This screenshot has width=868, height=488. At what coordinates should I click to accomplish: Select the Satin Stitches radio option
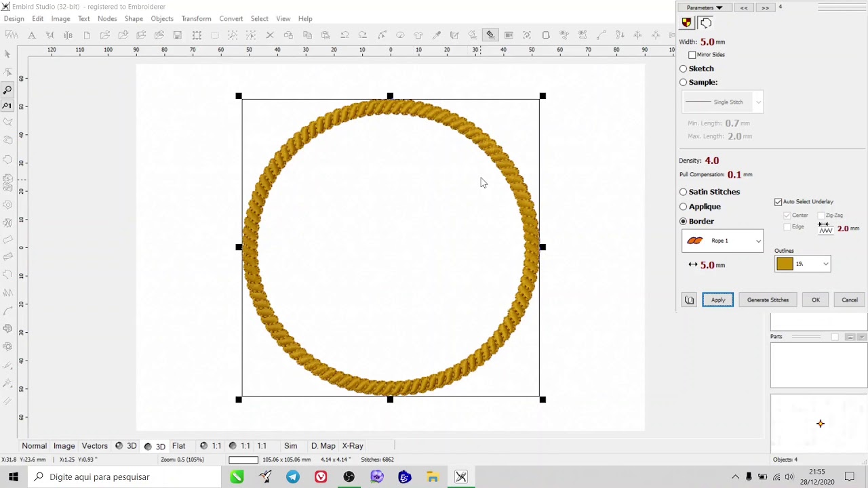click(684, 192)
